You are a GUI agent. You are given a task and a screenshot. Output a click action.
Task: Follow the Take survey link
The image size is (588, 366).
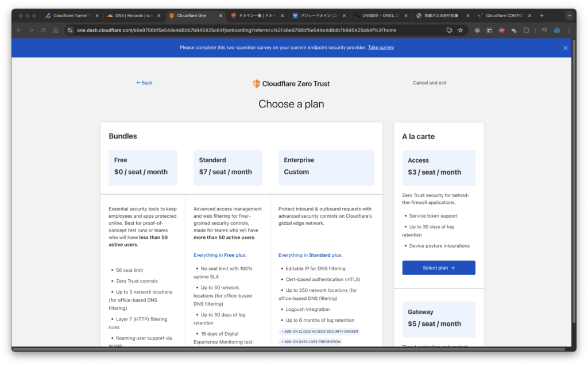coord(381,48)
